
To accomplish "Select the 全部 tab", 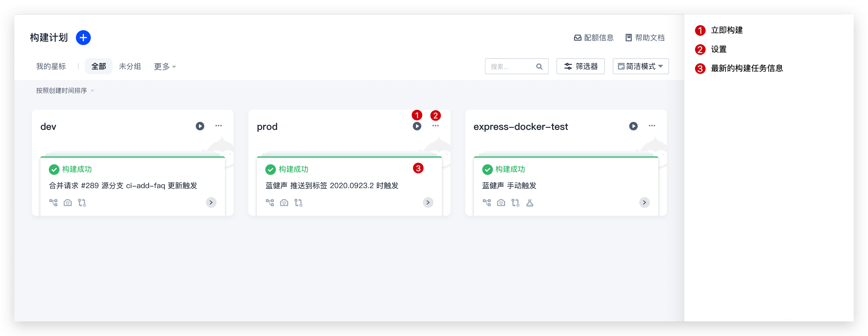I will click(99, 66).
